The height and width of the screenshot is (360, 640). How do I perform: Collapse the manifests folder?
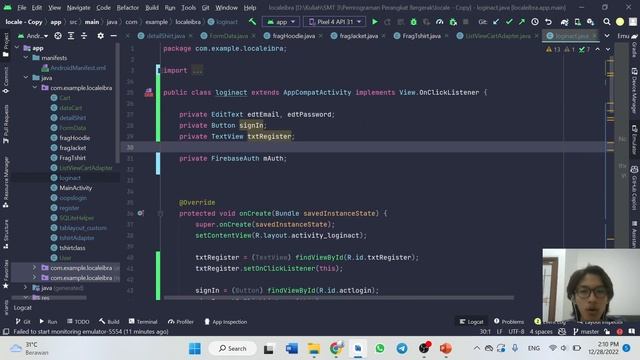(26, 58)
